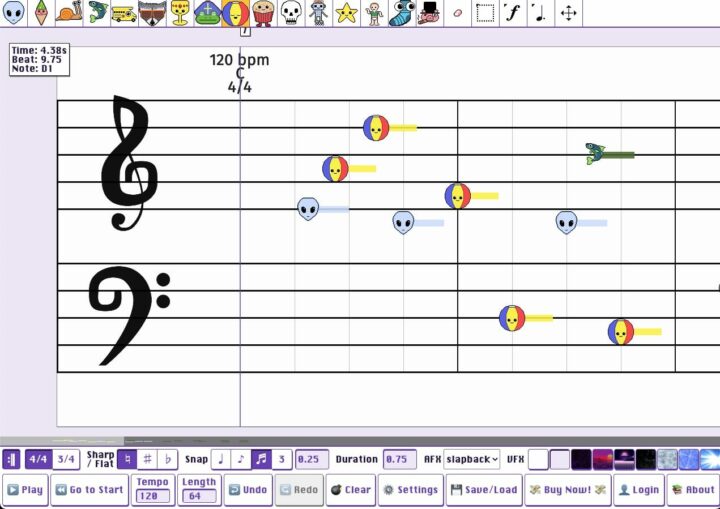Open the AFX slapback dropdown

click(x=471, y=459)
